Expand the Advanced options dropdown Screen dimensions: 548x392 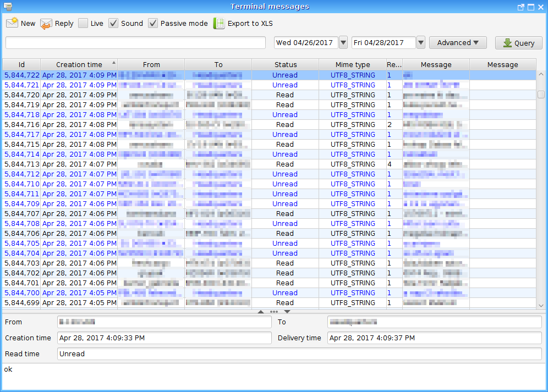coord(458,42)
